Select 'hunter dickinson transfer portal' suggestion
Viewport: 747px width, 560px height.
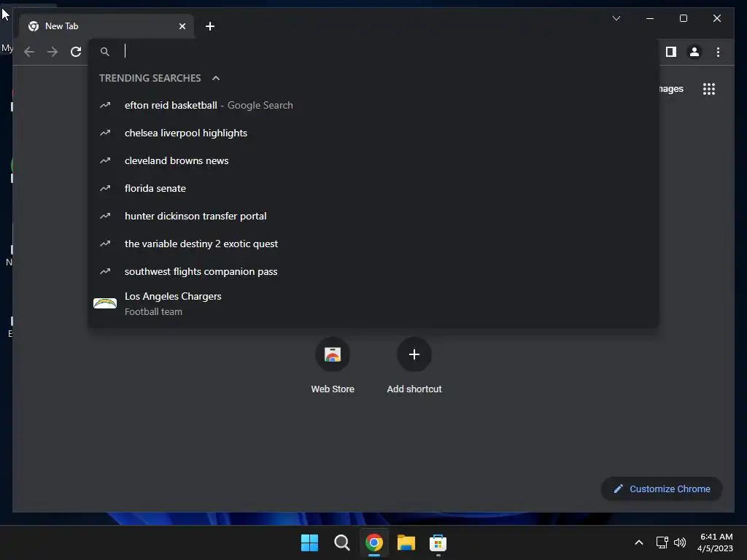coord(373,216)
